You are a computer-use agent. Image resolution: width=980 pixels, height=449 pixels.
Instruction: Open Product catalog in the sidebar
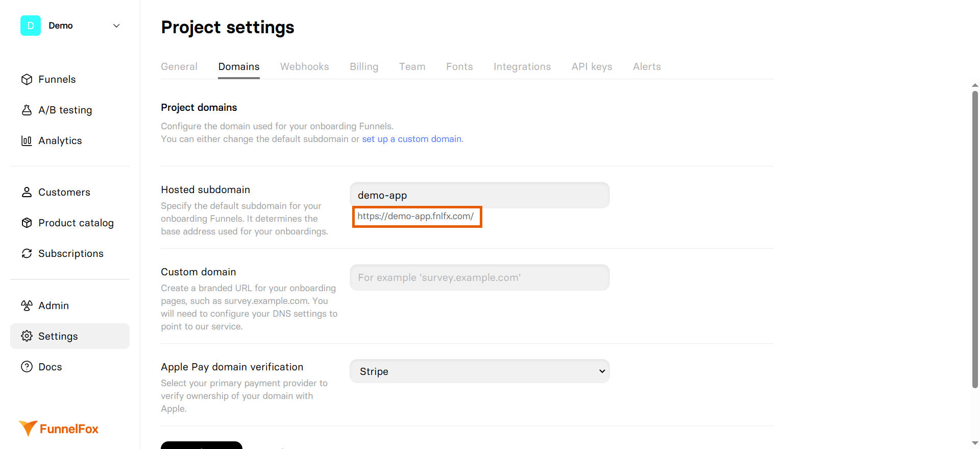click(70, 223)
